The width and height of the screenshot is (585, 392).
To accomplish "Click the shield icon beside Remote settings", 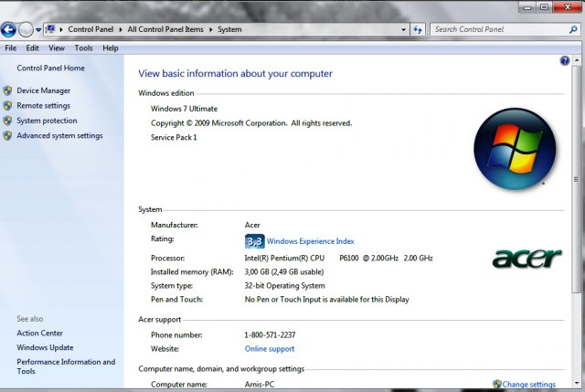I will pos(7,106).
